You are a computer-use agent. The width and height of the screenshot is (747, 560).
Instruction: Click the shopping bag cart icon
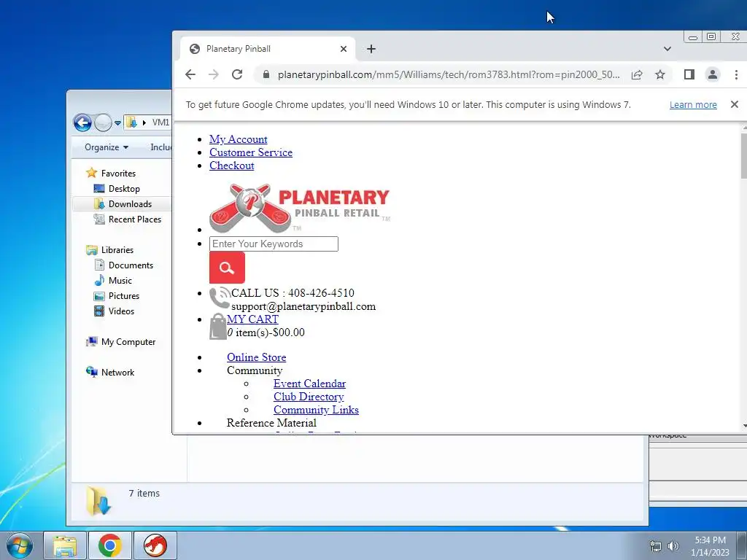coord(217,326)
